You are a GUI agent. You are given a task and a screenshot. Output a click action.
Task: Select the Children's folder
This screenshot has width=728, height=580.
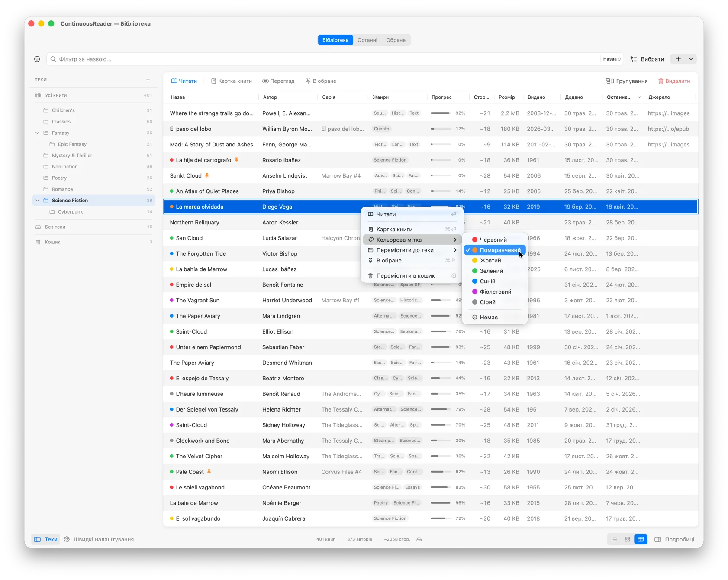pyautogui.click(x=94, y=110)
